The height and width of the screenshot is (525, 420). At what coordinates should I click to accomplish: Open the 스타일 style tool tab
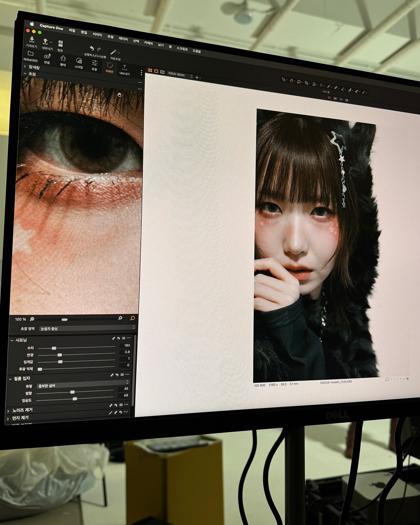click(79, 61)
